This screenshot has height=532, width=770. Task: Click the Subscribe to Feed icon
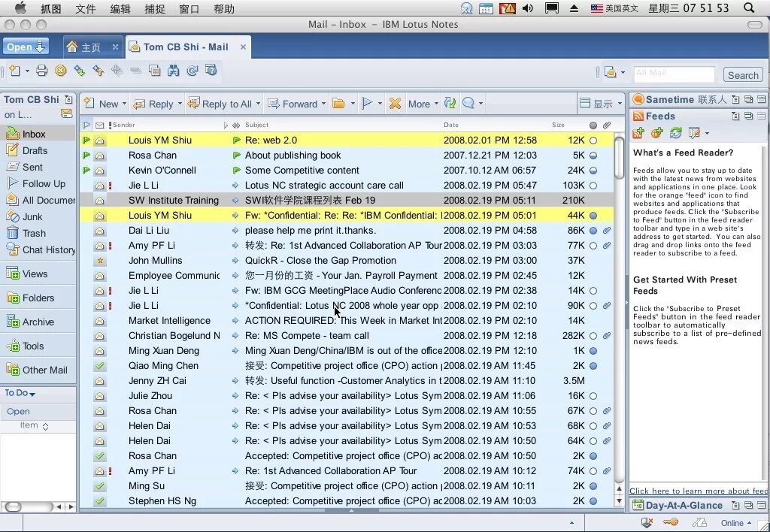pos(638,132)
